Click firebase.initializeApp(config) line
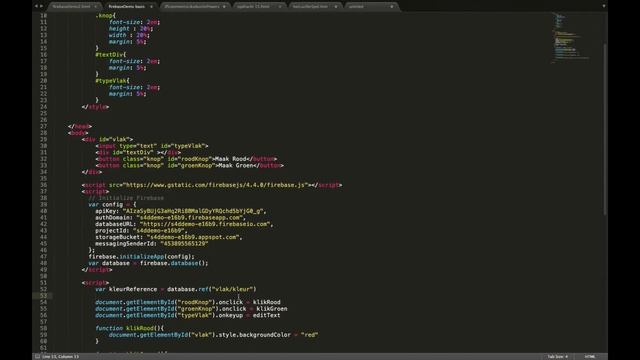This screenshot has height=360, width=640. tap(142, 257)
